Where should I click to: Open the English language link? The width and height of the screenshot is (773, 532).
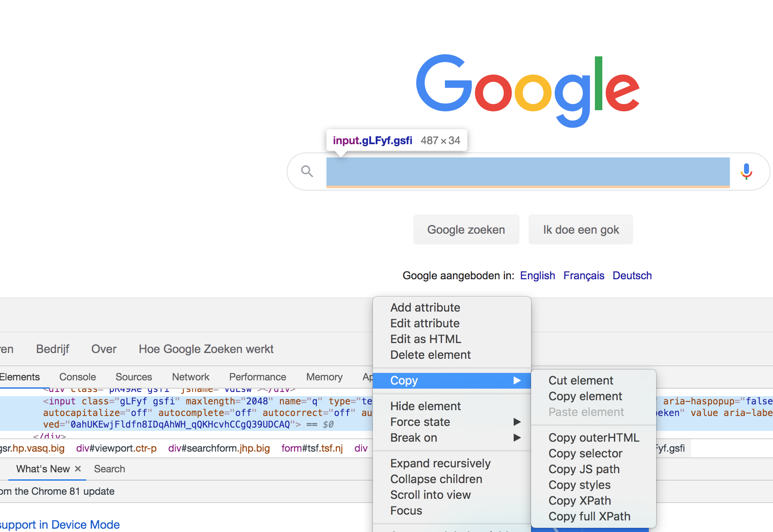pyautogui.click(x=537, y=276)
